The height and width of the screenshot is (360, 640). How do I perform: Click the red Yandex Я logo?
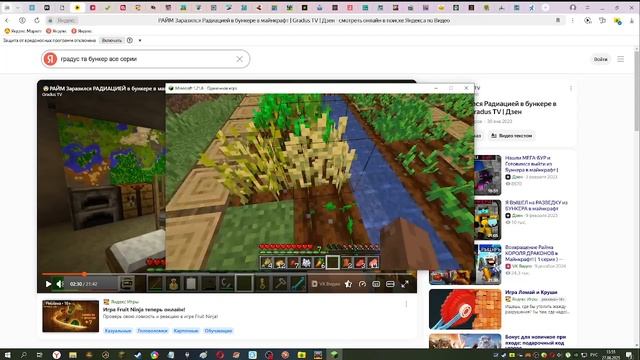pyautogui.click(x=50, y=59)
